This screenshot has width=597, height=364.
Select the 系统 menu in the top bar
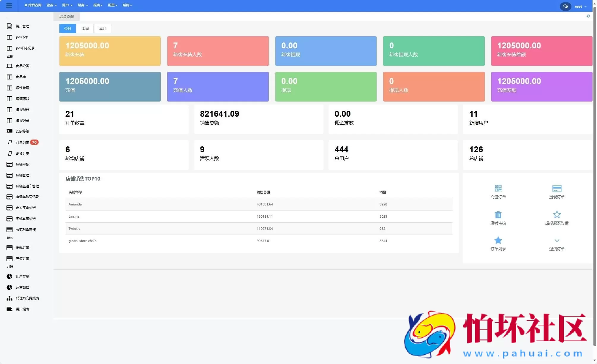click(127, 5)
